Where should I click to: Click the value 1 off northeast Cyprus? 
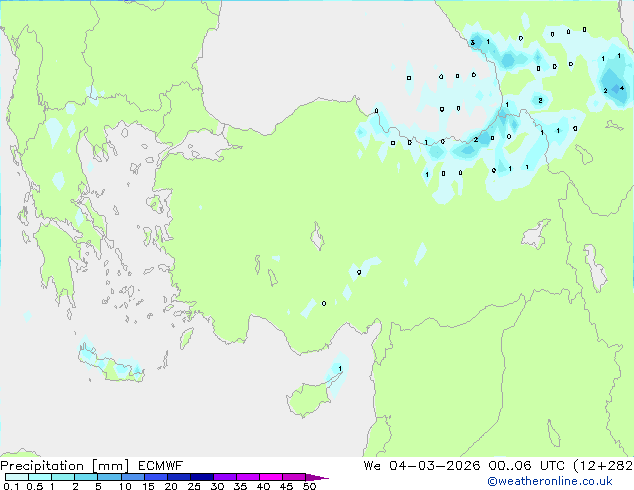click(340, 368)
